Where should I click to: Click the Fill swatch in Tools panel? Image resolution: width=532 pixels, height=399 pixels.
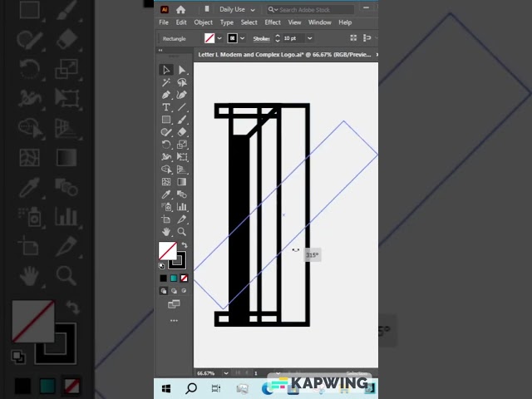(x=168, y=251)
